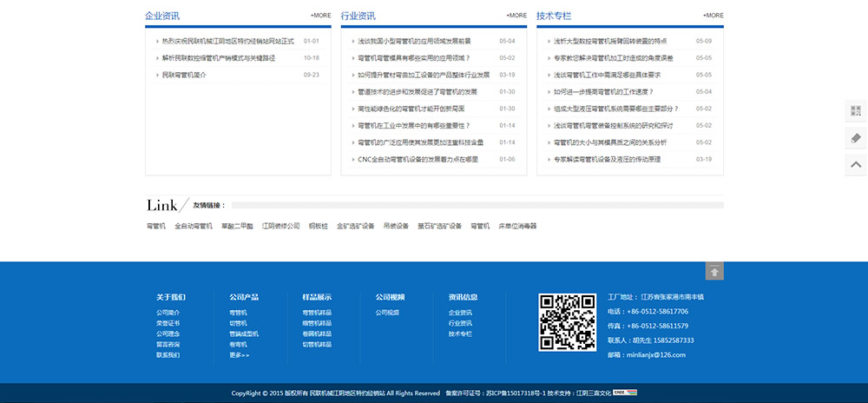Open the article 如何进一步提高弯管机的工作速度？
The height and width of the screenshot is (403, 868).
pyautogui.click(x=603, y=92)
